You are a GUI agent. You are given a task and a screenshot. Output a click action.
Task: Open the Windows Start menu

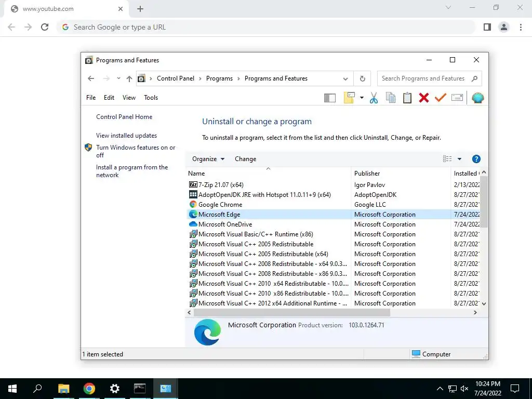coord(12,389)
